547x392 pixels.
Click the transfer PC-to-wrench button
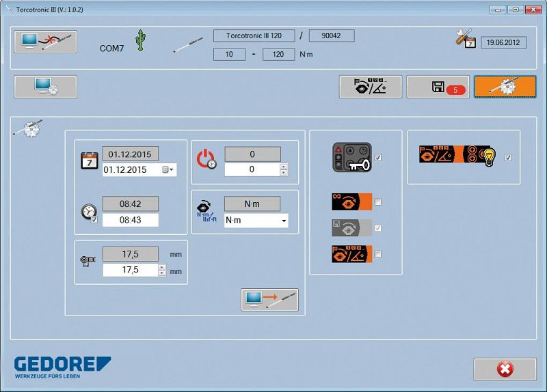pyautogui.click(x=269, y=300)
